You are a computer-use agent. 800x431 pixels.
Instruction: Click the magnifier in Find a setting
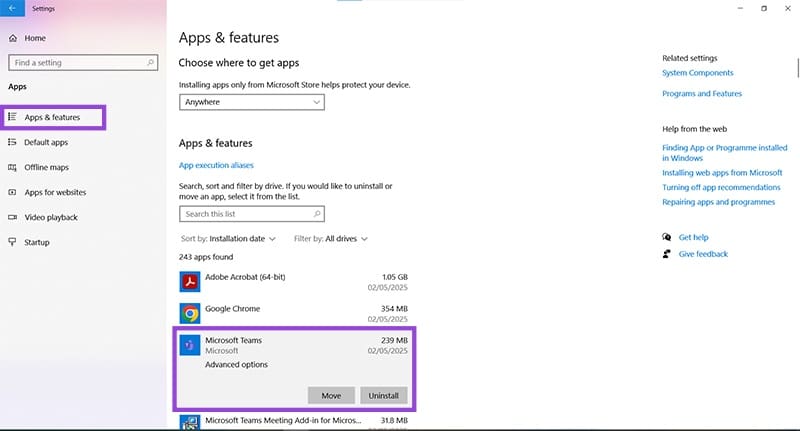pyautogui.click(x=150, y=63)
